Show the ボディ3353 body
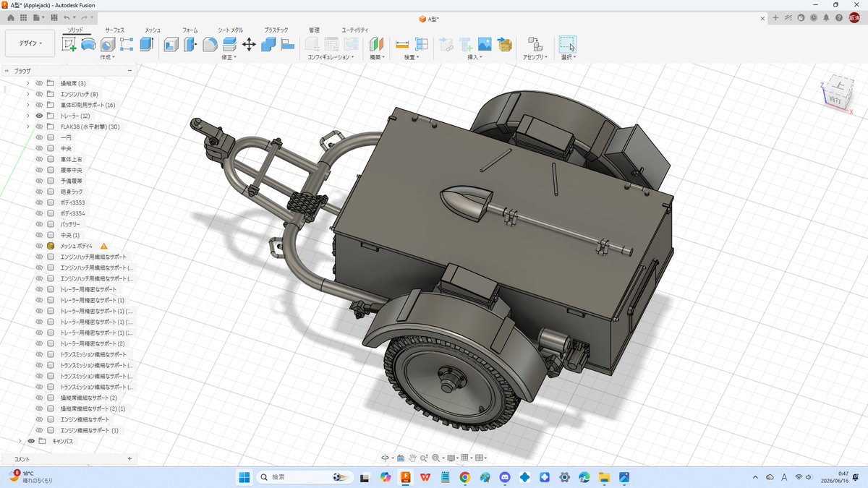 pos(40,202)
